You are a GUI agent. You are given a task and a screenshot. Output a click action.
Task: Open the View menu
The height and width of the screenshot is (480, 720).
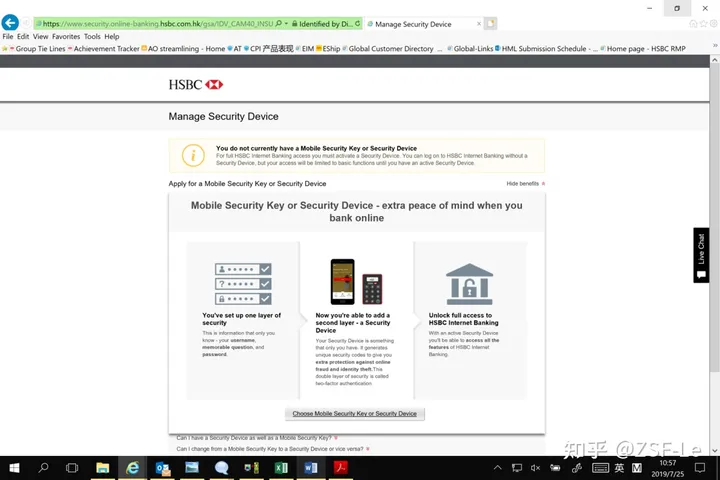point(40,36)
